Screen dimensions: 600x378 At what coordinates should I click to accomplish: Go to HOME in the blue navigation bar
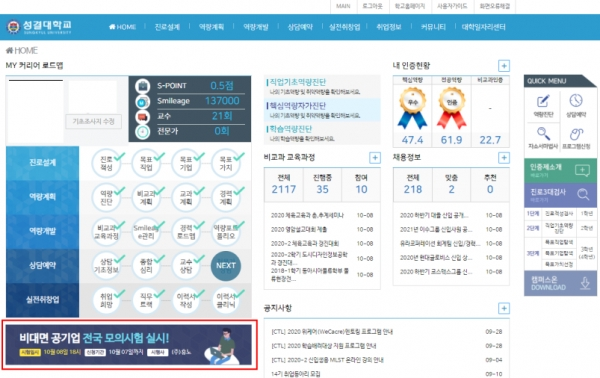click(x=122, y=27)
